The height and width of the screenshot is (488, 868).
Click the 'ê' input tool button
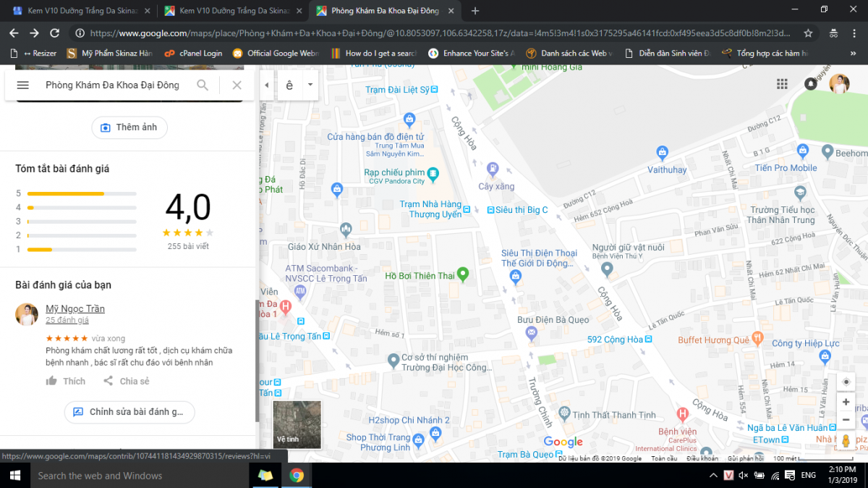290,85
